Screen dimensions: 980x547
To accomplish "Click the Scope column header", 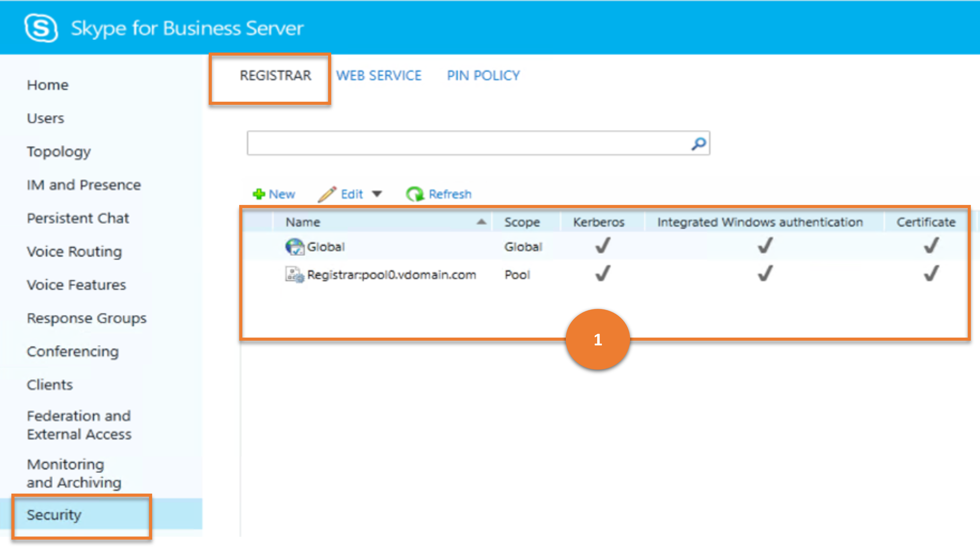I will pyautogui.click(x=522, y=222).
